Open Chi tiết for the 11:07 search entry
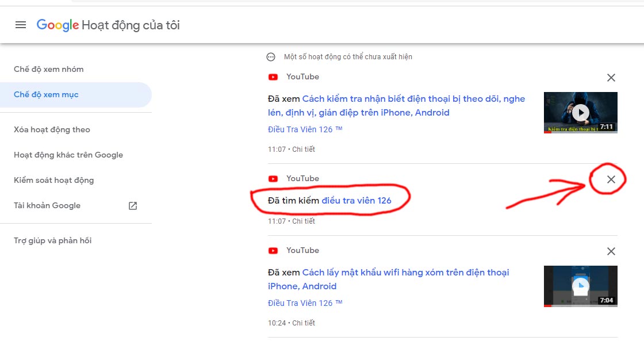 (x=304, y=221)
